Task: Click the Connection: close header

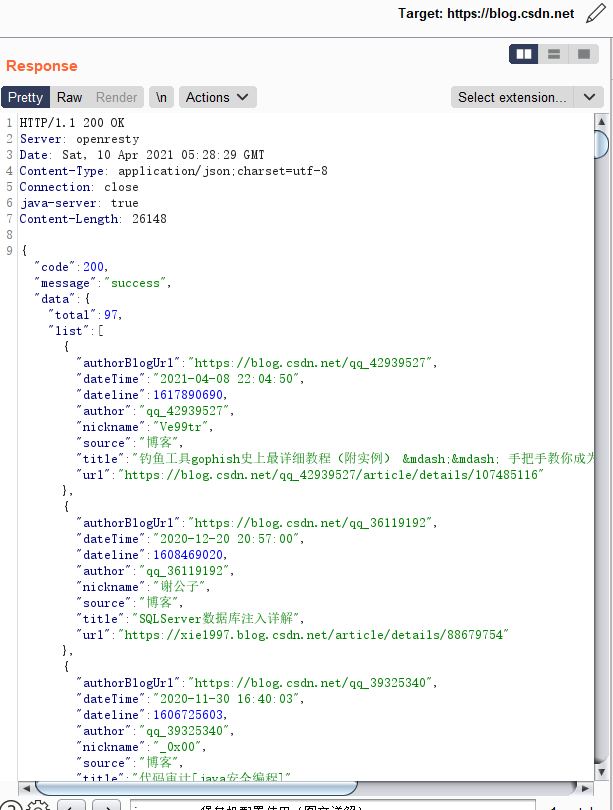Action: coord(79,187)
